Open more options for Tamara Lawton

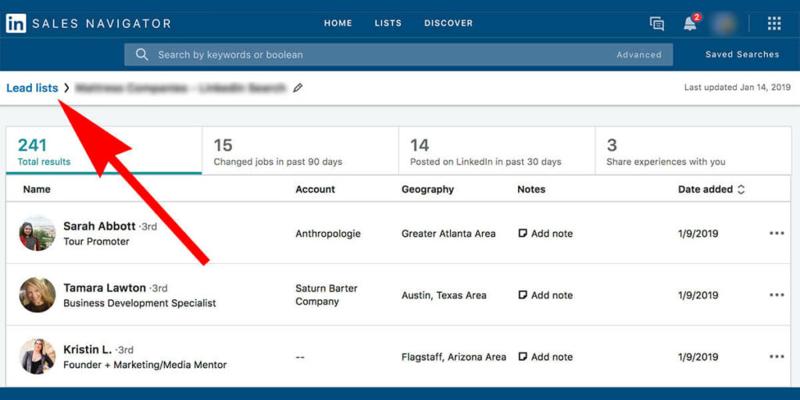[776, 295]
